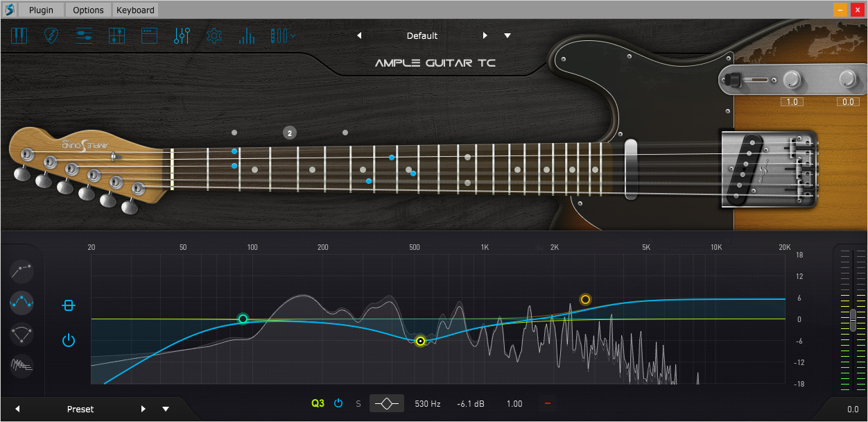868x422 pixels.
Task: Open the Plugin menu
Action: pyautogui.click(x=42, y=10)
